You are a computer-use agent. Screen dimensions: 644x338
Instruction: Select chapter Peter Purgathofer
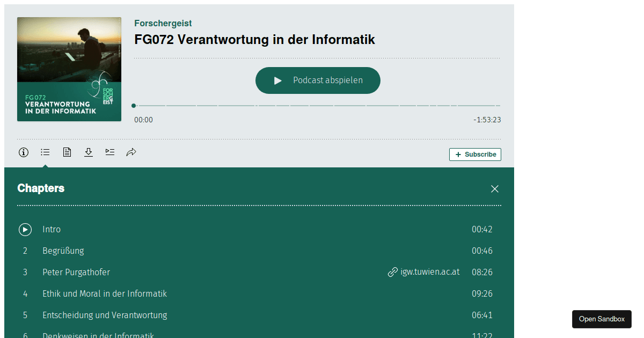[x=76, y=272]
